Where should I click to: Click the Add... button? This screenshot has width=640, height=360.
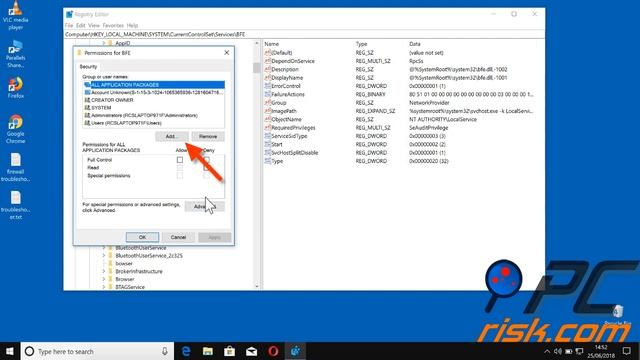pyautogui.click(x=171, y=136)
